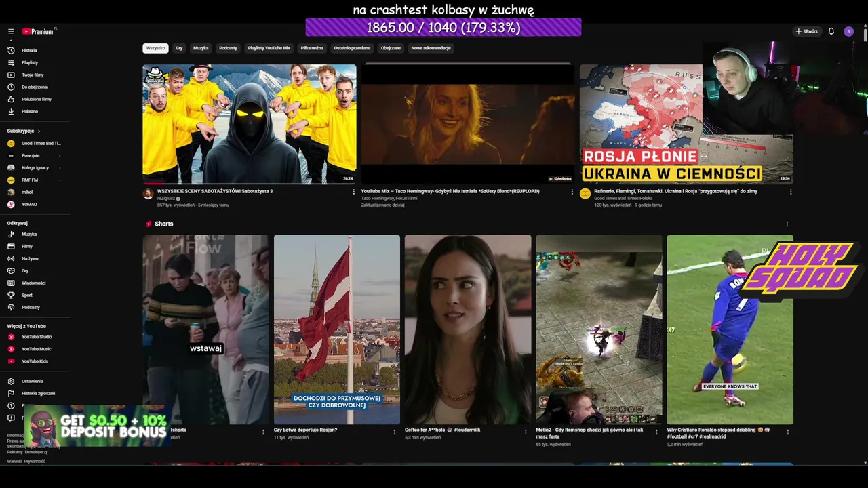Open the Kolega Ignacy subscription channel
Image resolution: width=868 pixels, height=488 pixels.
coord(35,167)
